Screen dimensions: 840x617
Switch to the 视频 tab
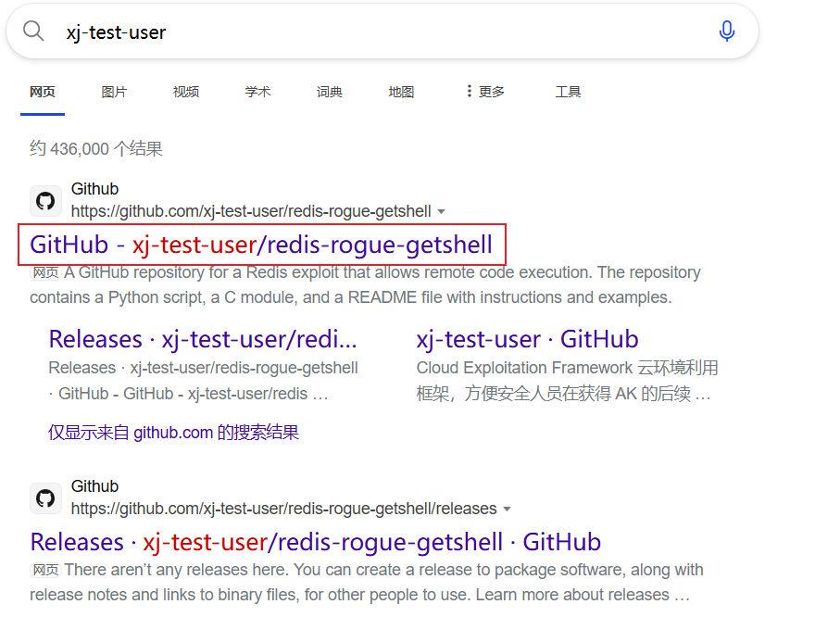[186, 92]
